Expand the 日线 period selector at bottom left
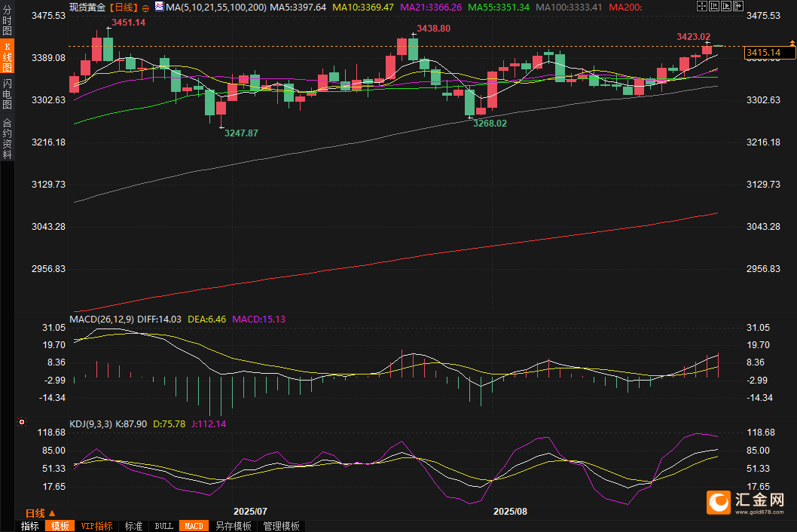Image resolution: width=797 pixels, height=532 pixels. 41,512
